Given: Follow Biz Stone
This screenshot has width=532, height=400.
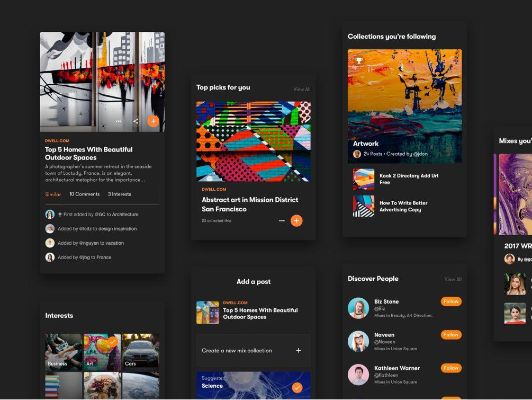Looking at the screenshot, I should 451,301.
